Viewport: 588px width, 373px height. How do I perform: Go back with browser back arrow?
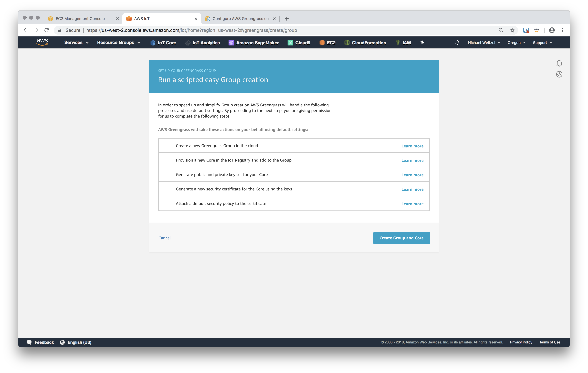(25, 30)
